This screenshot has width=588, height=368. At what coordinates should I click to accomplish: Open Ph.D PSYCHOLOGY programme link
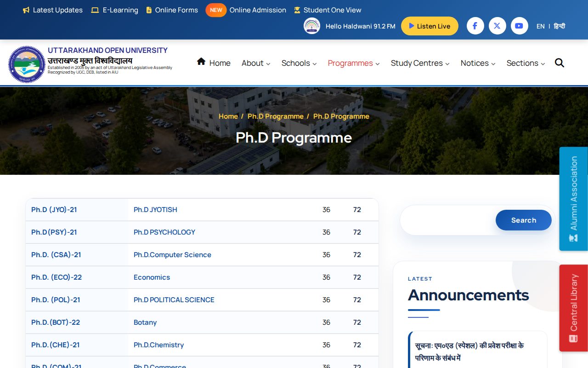(x=164, y=232)
